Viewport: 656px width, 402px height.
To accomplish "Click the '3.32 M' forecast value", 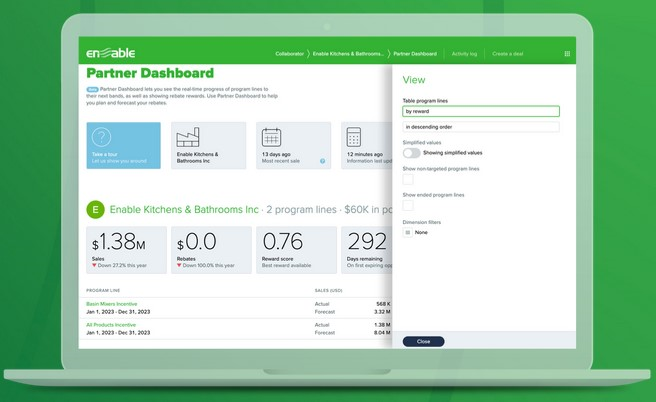I will [382, 312].
